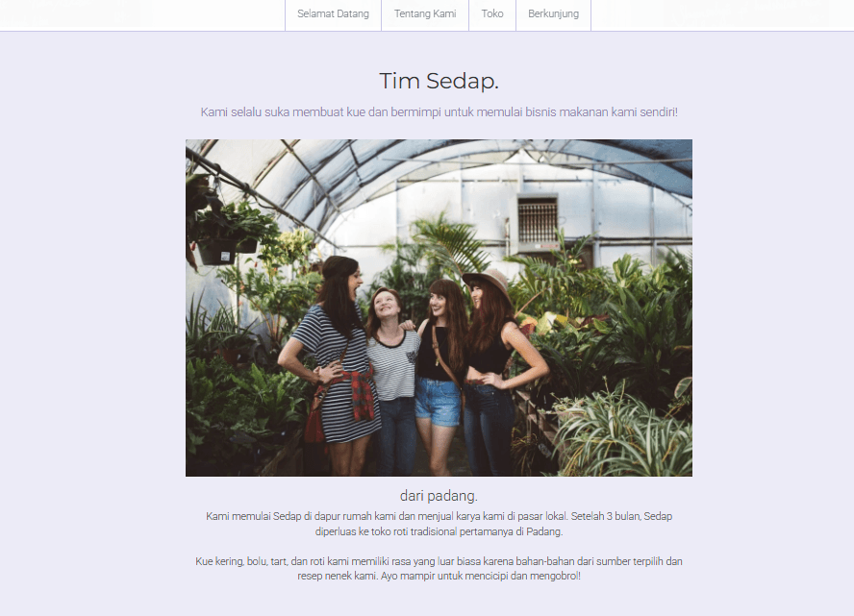This screenshot has width=854, height=616.
Task: Open the Berkunjung navigation link
Action: tap(553, 14)
